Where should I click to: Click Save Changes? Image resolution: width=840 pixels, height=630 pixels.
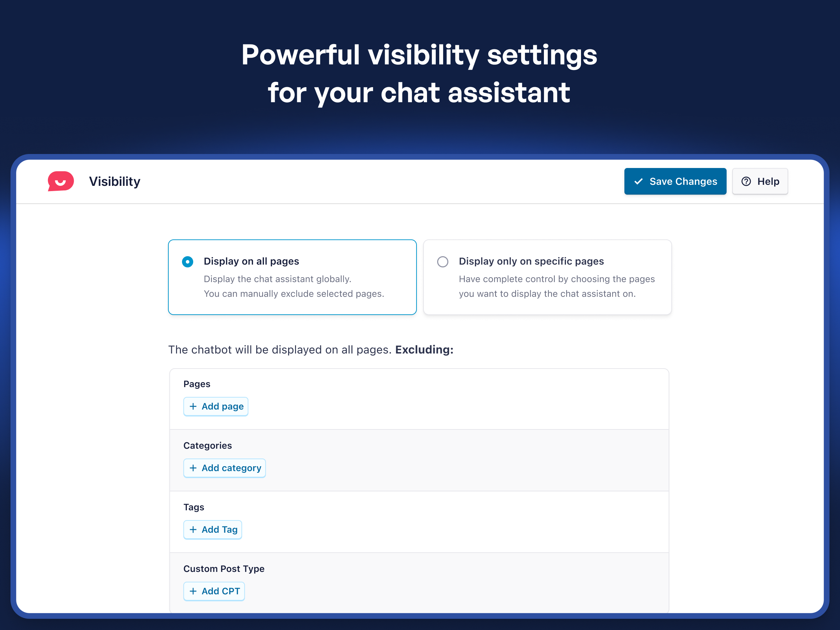point(675,181)
